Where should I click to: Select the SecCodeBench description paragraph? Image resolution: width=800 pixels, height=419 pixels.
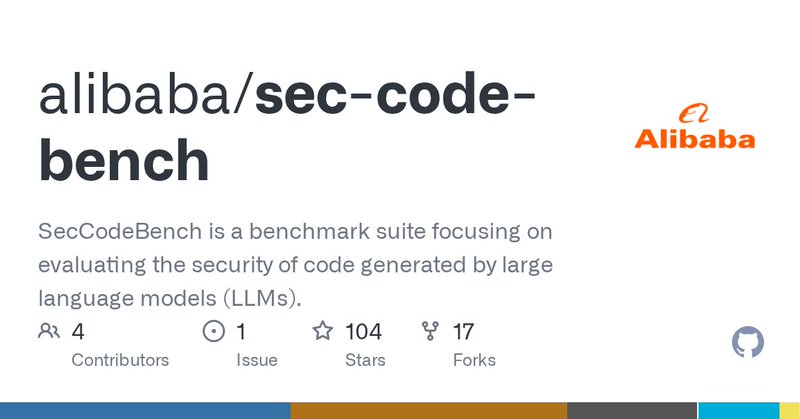point(296,265)
